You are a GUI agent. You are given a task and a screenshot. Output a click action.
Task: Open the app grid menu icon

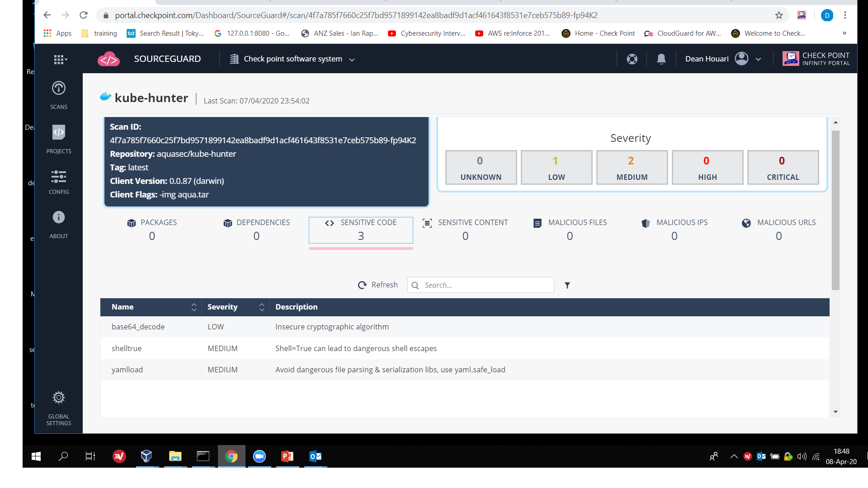pyautogui.click(x=60, y=59)
